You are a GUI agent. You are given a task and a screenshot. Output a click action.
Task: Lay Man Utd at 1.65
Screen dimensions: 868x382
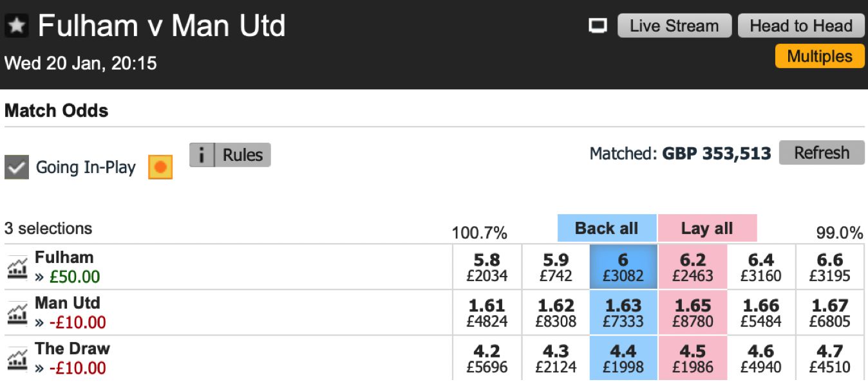click(693, 313)
